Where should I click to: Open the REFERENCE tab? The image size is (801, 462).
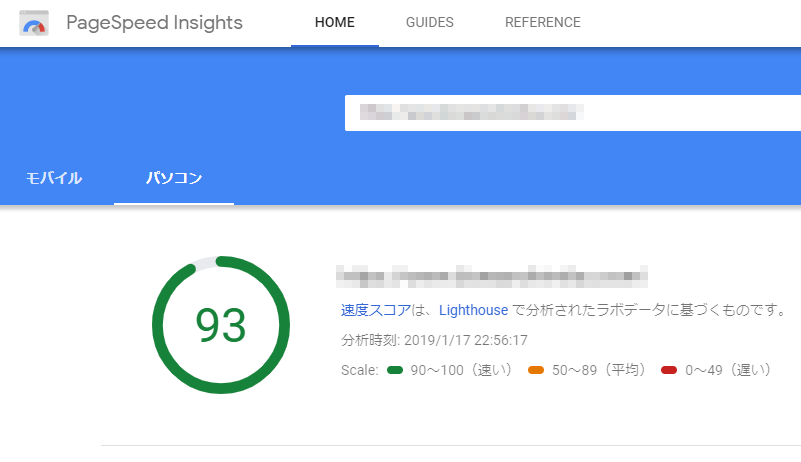pyautogui.click(x=542, y=23)
